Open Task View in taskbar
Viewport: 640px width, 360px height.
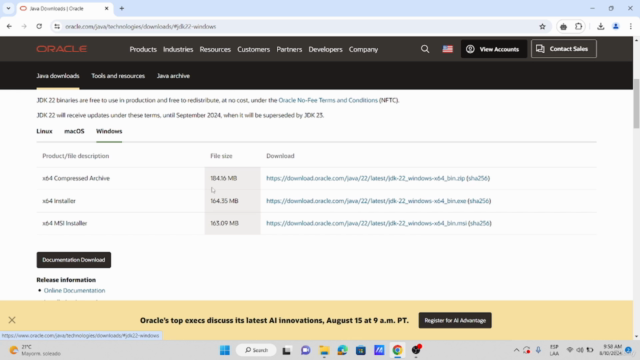pyautogui.click(x=287, y=350)
